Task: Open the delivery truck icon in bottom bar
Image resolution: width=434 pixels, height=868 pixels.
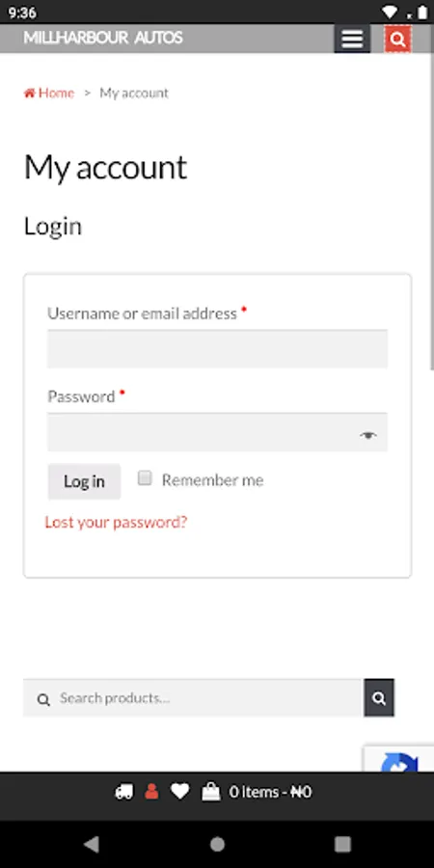Action: coord(124,792)
